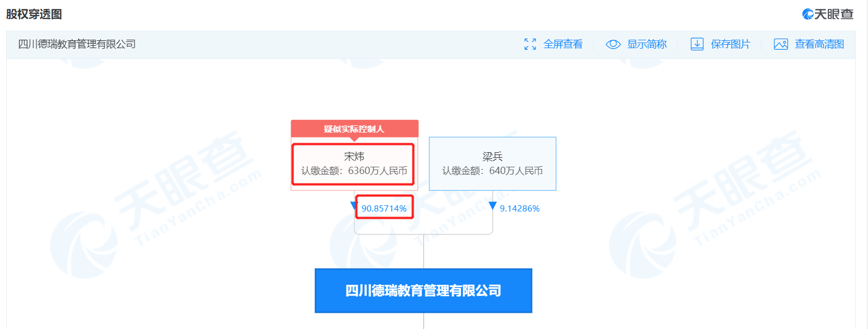Open the 查看高清图 link text
The width and height of the screenshot is (868, 329).
819,44
